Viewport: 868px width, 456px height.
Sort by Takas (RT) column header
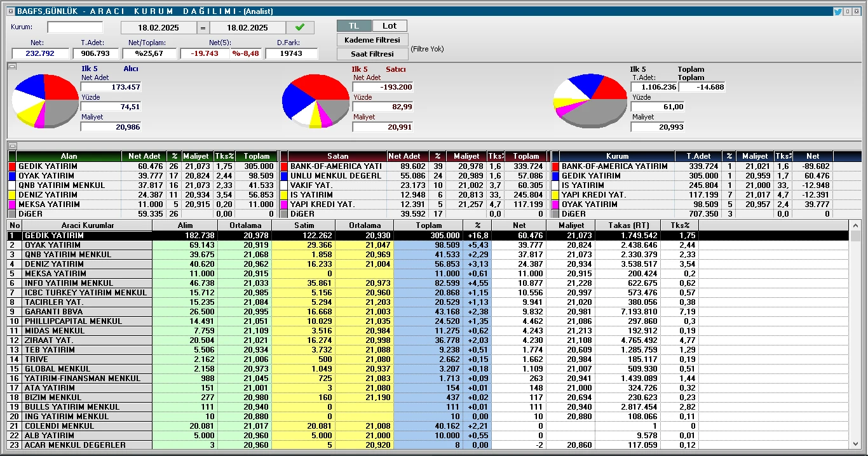(x=628, y=225)
